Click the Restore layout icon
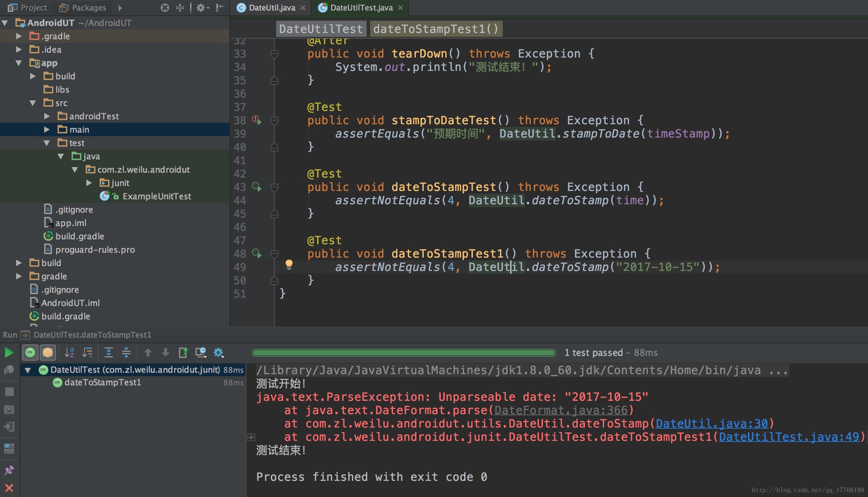The width and height of the screenshot is (868, 497). (9, 448)
